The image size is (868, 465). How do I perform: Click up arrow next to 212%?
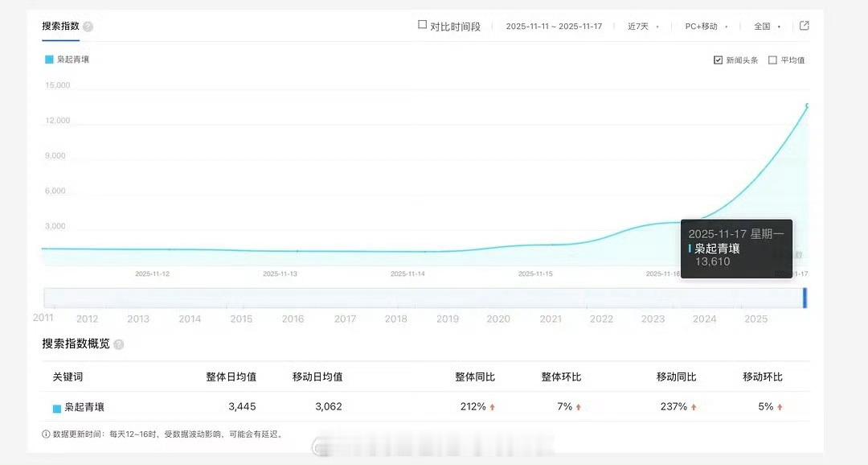492,407
